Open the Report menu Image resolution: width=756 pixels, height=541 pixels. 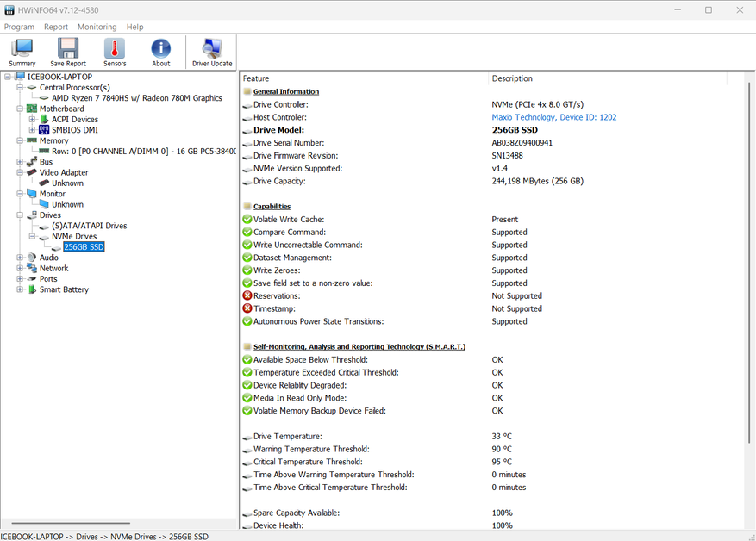56,27
